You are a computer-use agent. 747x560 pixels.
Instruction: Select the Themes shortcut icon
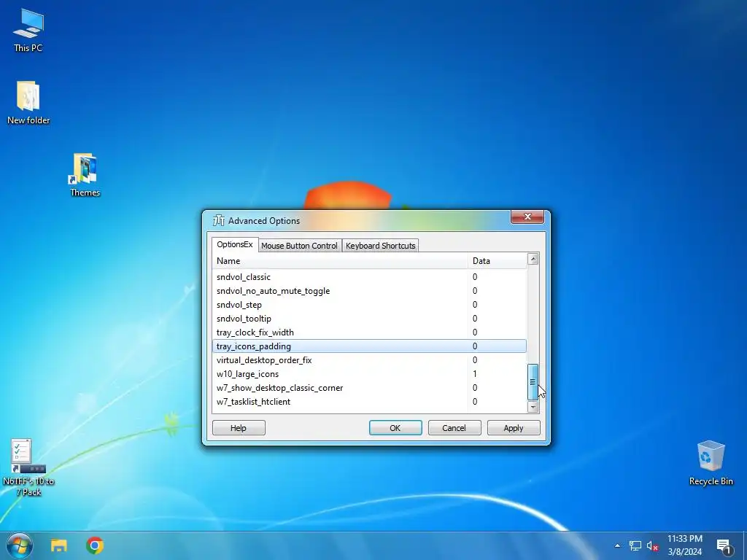coord(85,174)
